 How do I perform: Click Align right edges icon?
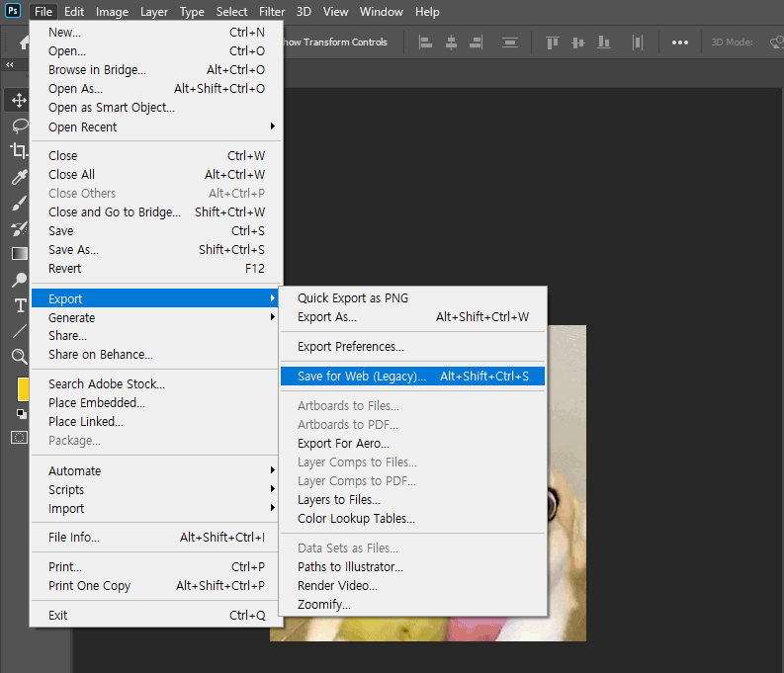(x=476, y=42)
